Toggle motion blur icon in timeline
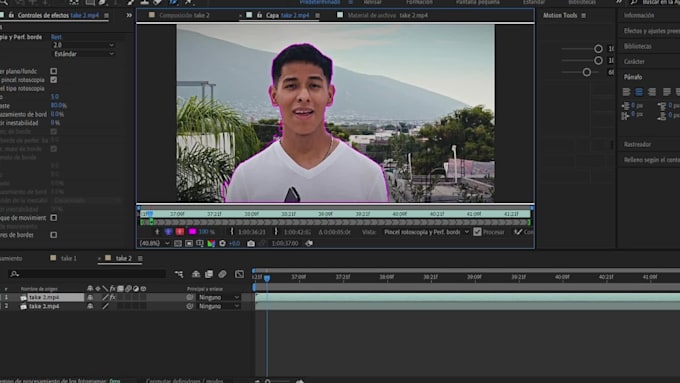Image resolution: width=680 pixels, height=383 pixels. click(222, 274)
